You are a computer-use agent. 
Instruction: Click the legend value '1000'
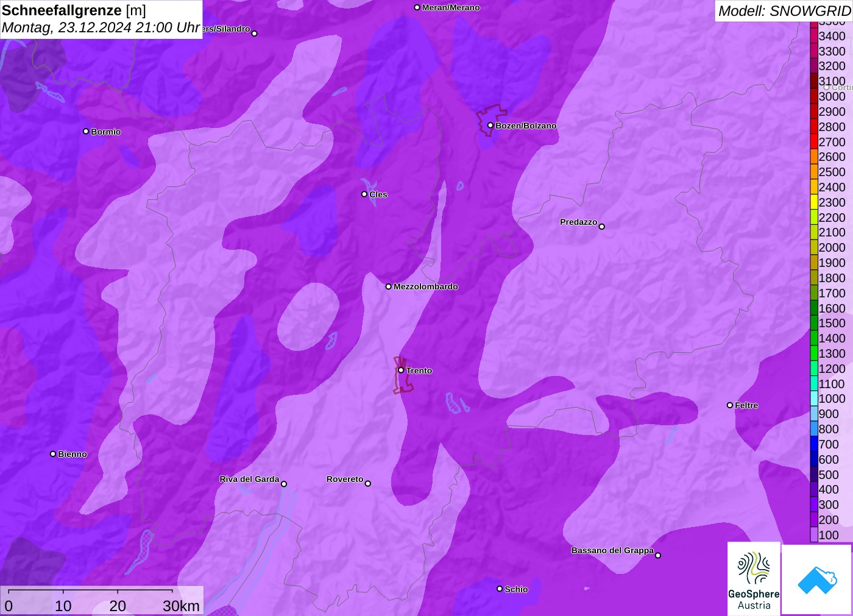pyautogui.click(x=832, y=398)
